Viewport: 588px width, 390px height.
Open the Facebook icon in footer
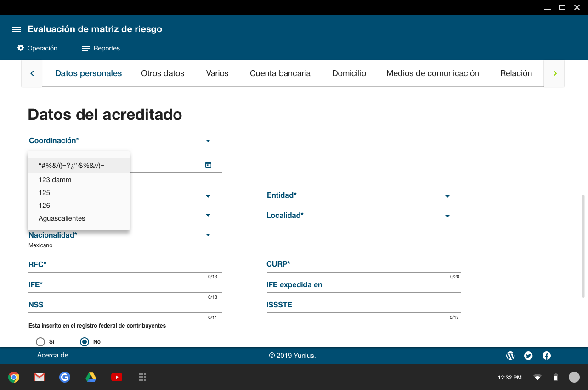547,356
